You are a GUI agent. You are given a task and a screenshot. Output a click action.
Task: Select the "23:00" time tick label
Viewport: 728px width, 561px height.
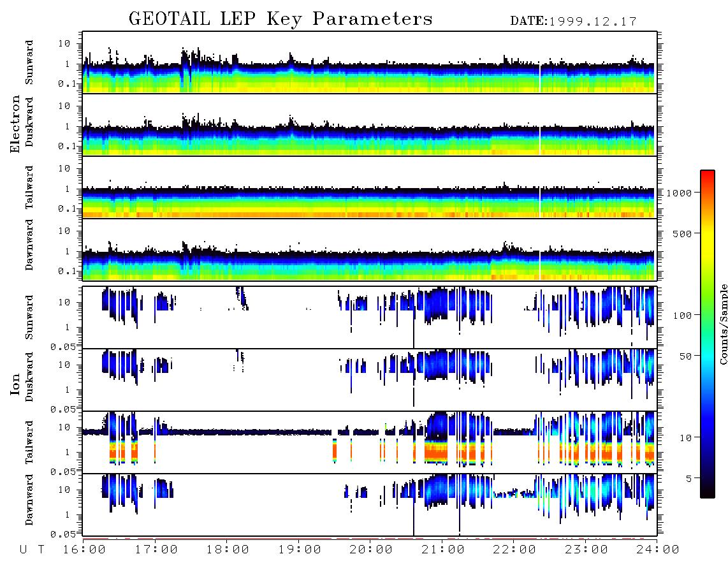[x=586, y=550]
